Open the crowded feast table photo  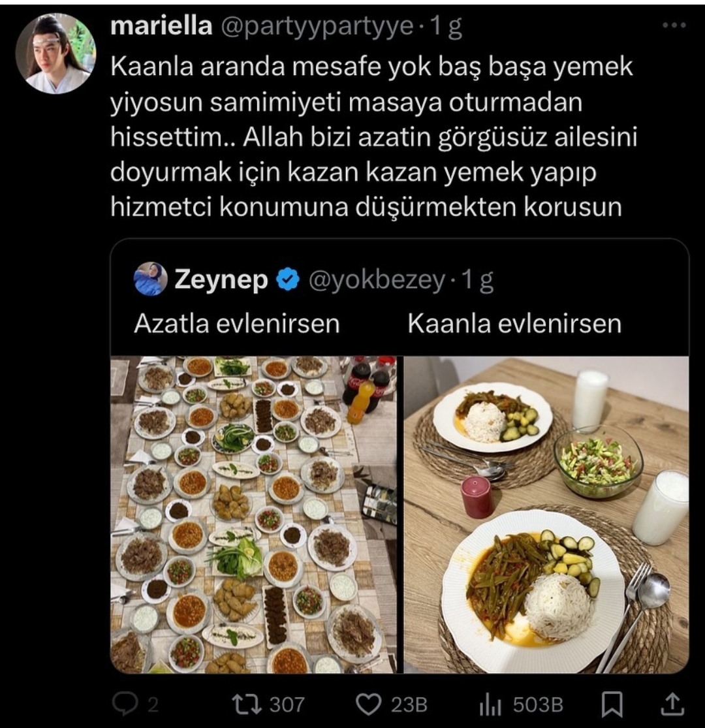pos(253,514)
